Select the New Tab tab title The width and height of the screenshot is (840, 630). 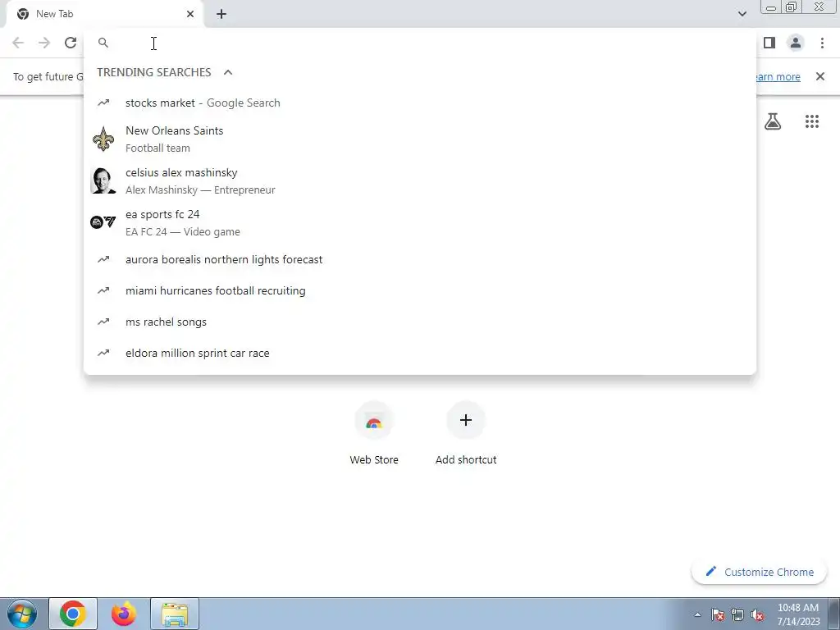55,14
